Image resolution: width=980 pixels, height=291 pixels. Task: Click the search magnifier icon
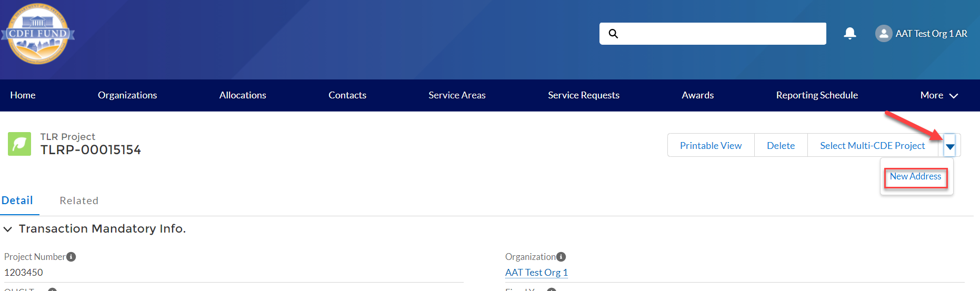pos(613,34)
